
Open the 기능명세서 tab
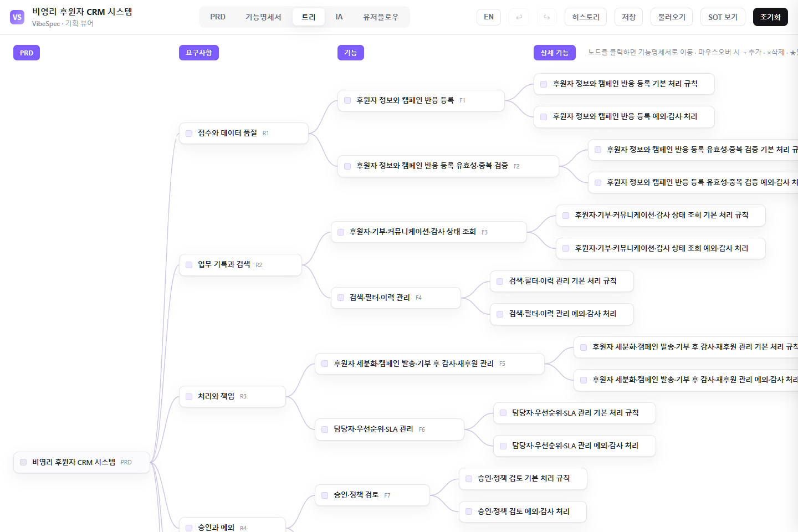[x=263, y=17]
